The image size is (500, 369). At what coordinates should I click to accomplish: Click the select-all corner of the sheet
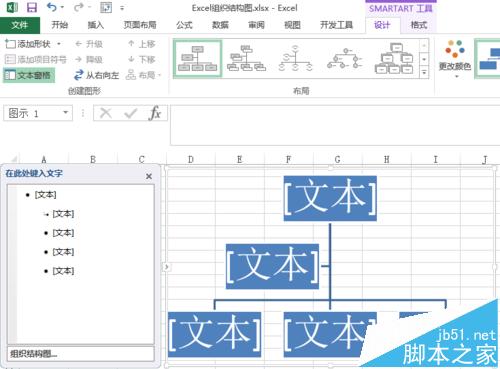(x=13, y=159)
